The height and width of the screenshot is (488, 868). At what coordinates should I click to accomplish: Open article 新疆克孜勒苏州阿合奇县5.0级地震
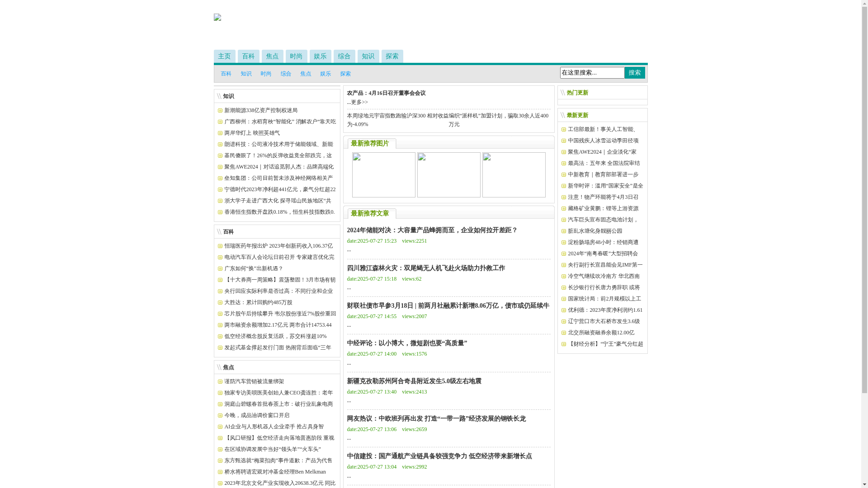[415, 381]
